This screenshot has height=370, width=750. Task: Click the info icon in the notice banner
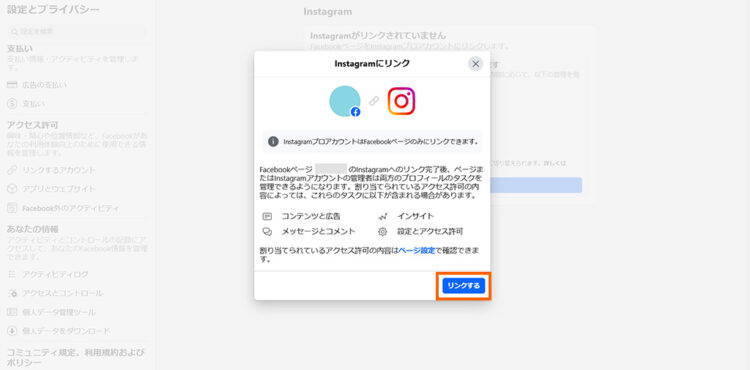(273, 141)
